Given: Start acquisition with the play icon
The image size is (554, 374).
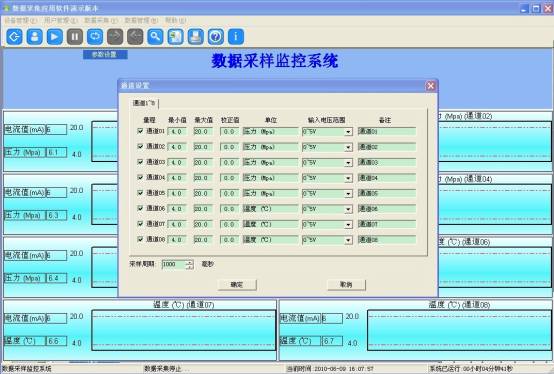Looking at the screenshot, I should (x=55, y=36).
